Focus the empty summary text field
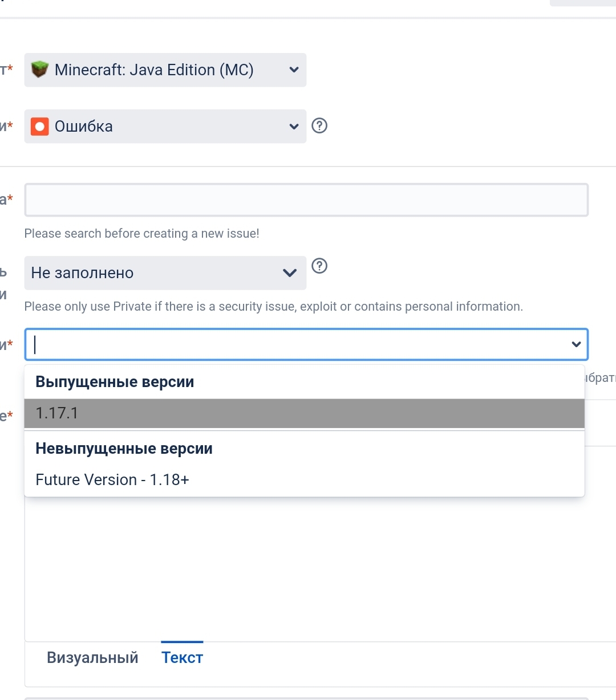This screenshot has height=700, width=616. (x=306, y=200)
